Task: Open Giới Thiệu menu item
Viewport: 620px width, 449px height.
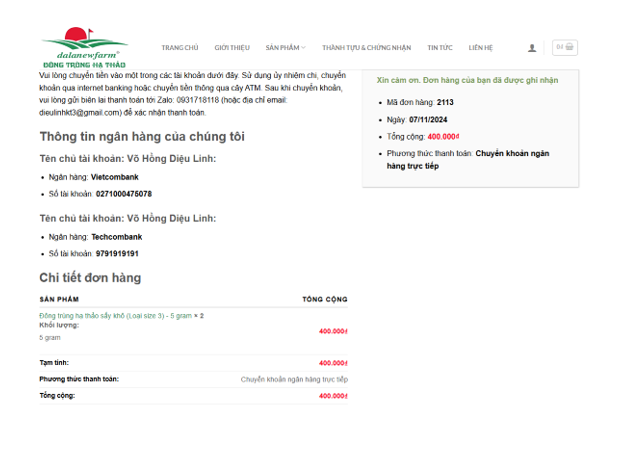Action: point(232,48)
